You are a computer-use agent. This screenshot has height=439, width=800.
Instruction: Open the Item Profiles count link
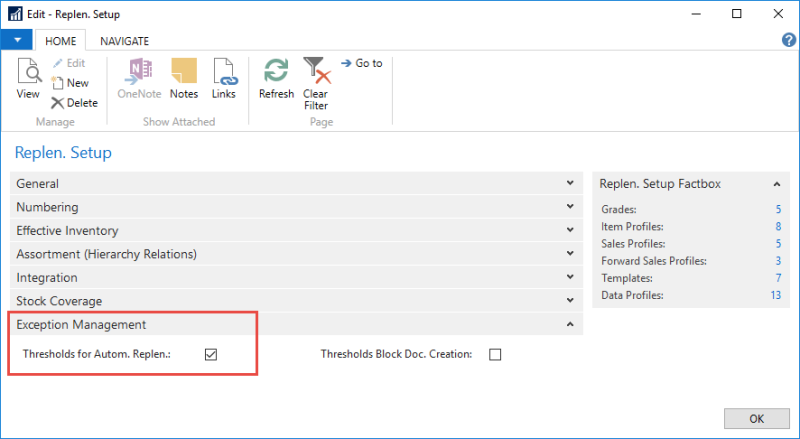point(777,227)
